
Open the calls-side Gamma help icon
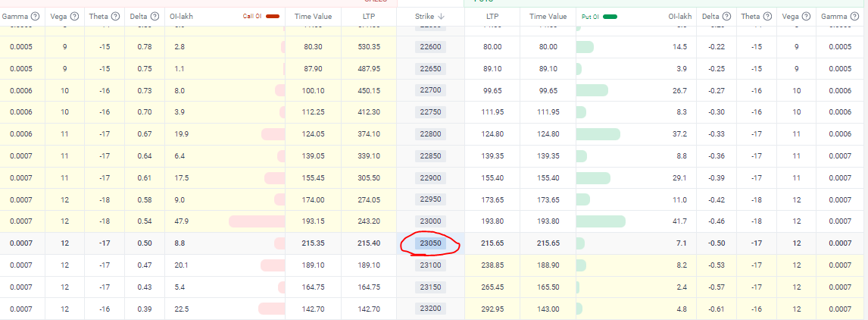(x=36, y=17)
